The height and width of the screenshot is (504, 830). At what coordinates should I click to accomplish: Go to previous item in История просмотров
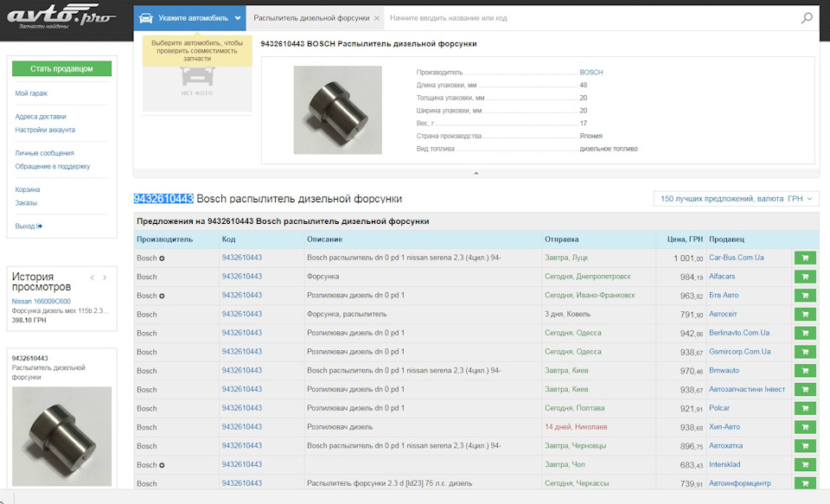(x=93, y=278)
